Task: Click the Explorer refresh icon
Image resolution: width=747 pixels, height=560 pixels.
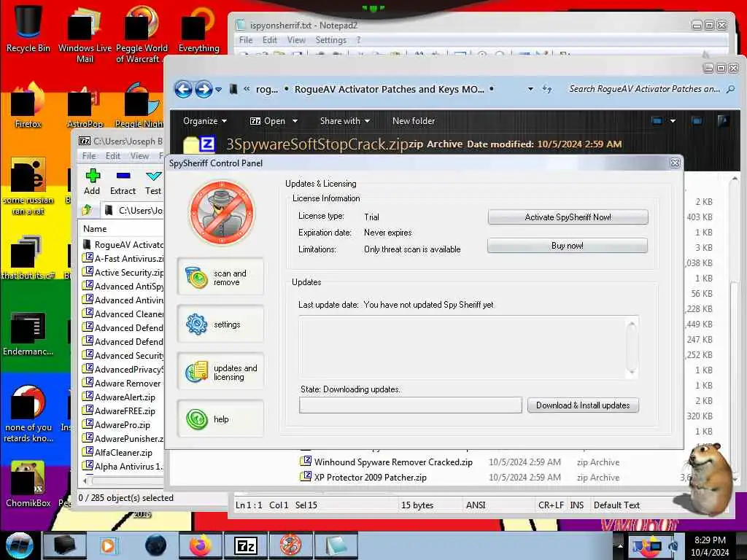Action: [x=547, y=89]
